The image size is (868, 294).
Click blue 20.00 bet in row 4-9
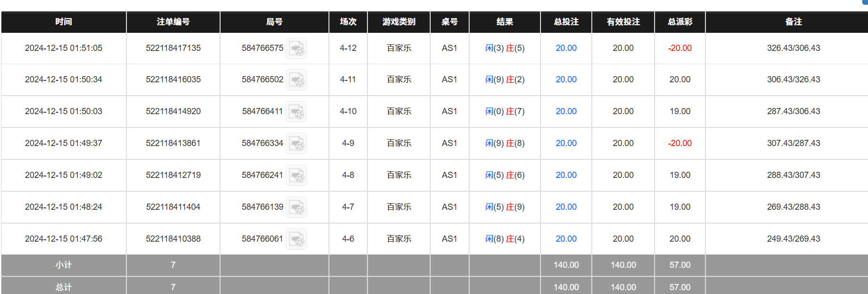point(566,143)
